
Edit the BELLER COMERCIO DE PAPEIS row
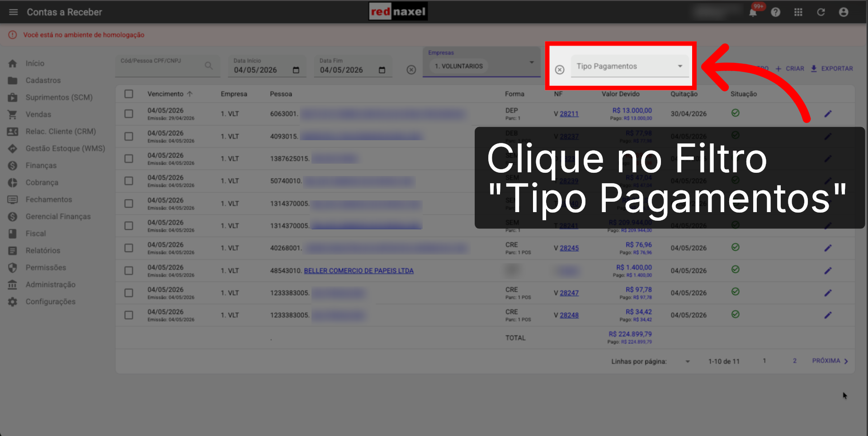(828, 270)
